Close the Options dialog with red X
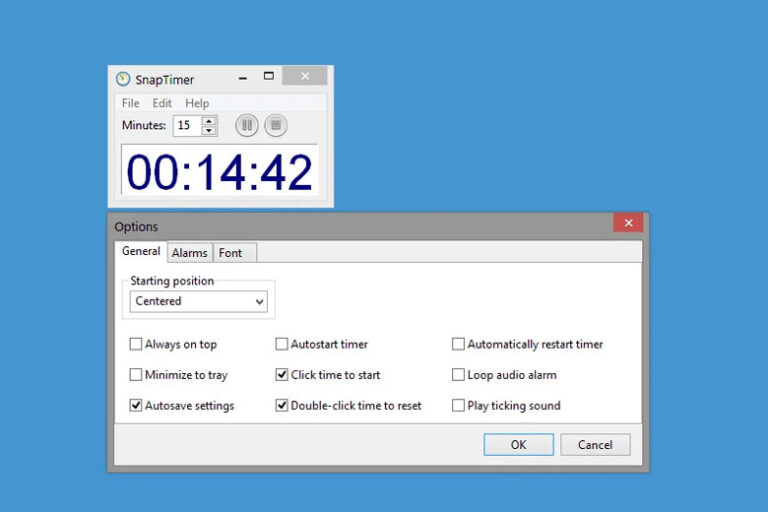768x512 pixels. pyautogui.click(x=628, y=223)
